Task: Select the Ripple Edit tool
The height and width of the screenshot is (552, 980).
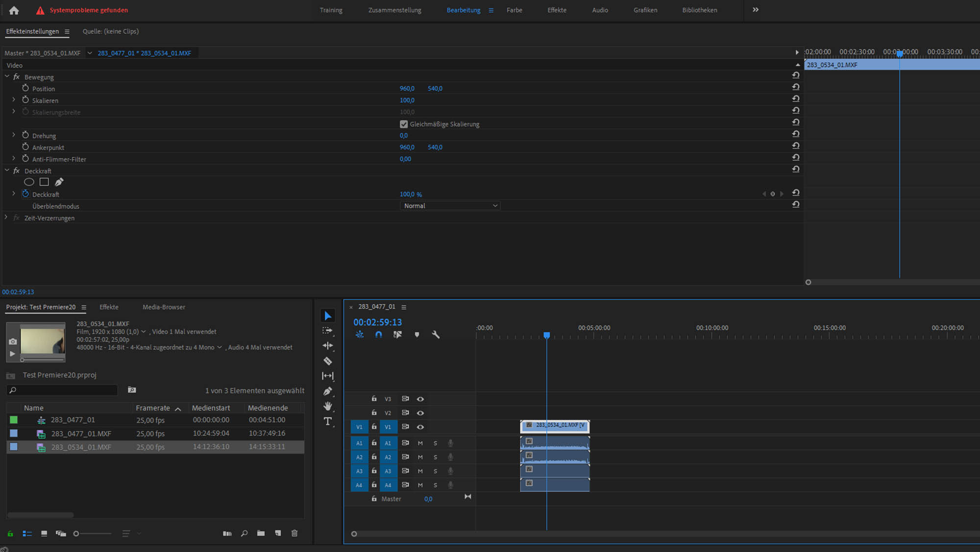Action: [328, 346]
